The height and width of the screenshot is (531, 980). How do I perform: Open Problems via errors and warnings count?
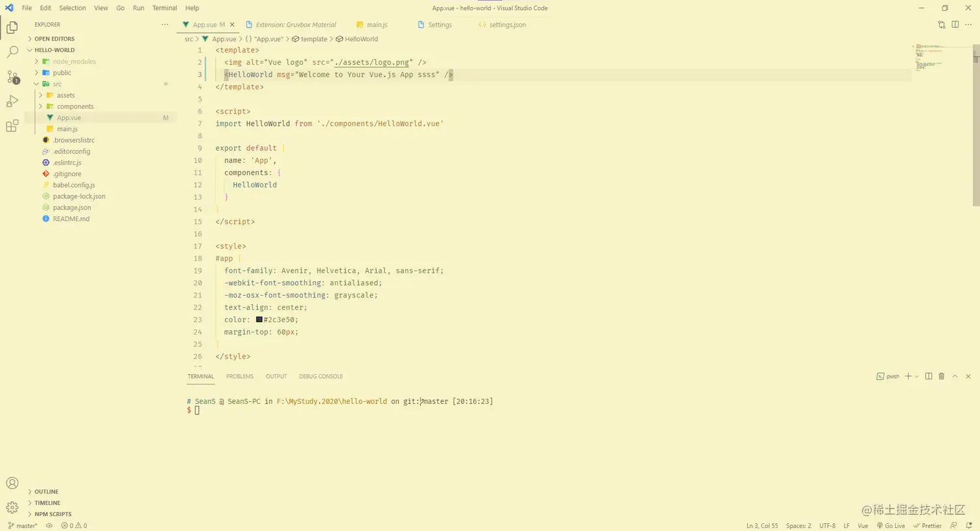tap(74, 526)
